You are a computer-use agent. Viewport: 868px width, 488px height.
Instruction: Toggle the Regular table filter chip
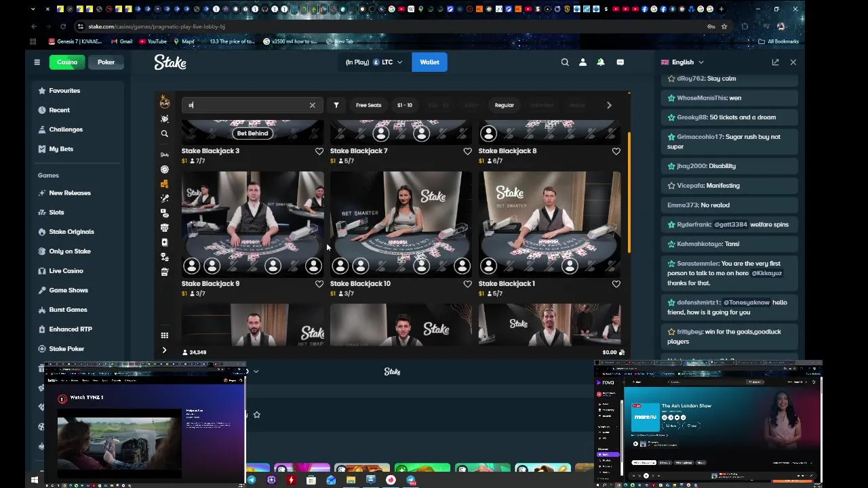tap(505, 105)
